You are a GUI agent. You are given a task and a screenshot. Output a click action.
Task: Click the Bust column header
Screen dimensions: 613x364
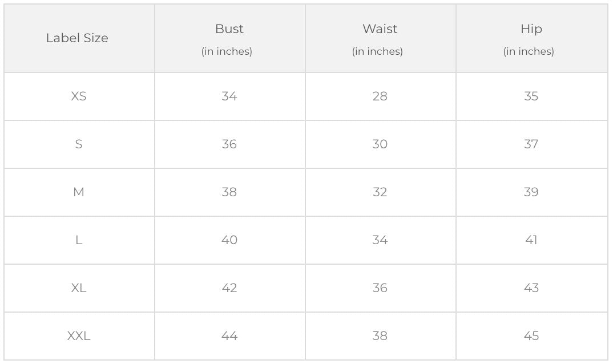[x=229, y=29]
